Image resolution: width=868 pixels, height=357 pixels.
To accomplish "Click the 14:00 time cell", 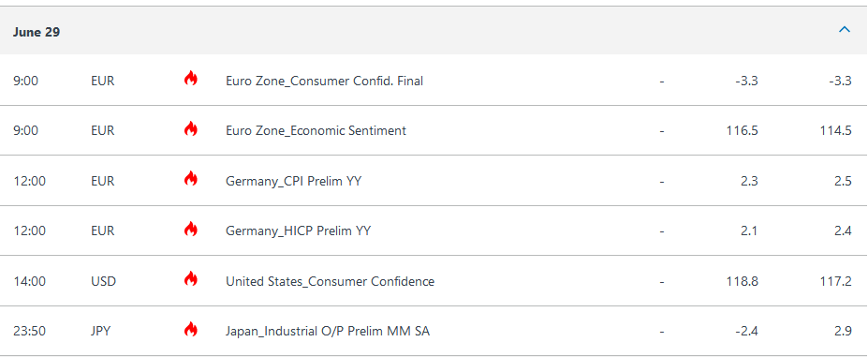I will click(x=29, y=281).
